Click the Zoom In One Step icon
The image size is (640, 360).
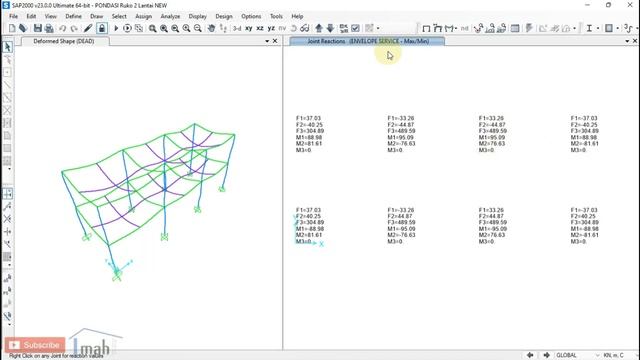(x=187, y=28)
